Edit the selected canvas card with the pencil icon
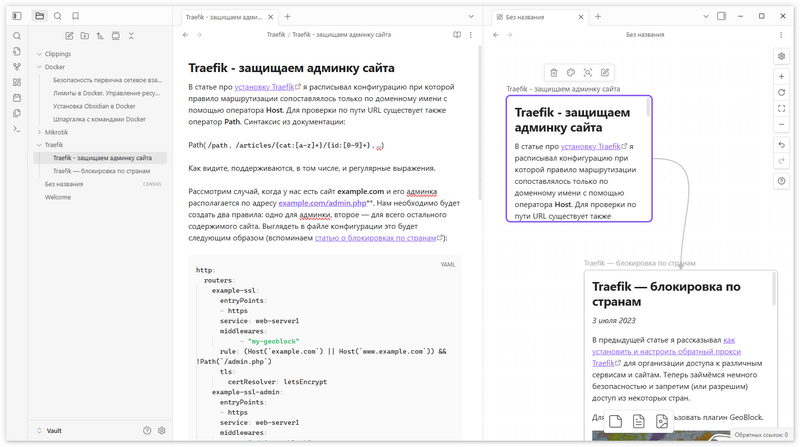 pos(605,73)
